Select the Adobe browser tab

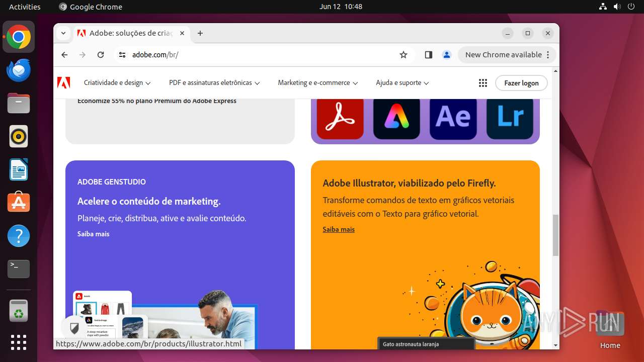pos(131,33)
